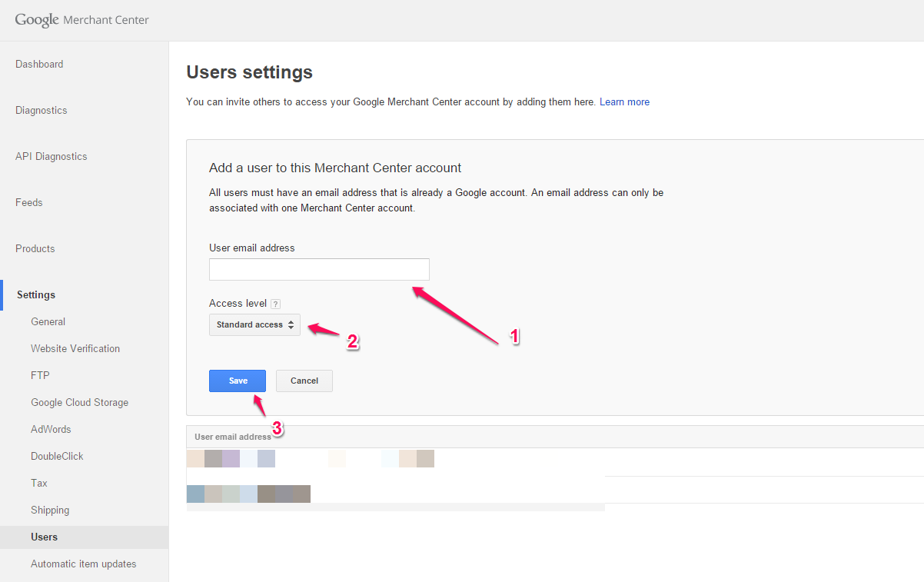Image resolution: width=924 pixels, height=582 pixels.
Task: Open General settings
Action: tap(48, 321)
